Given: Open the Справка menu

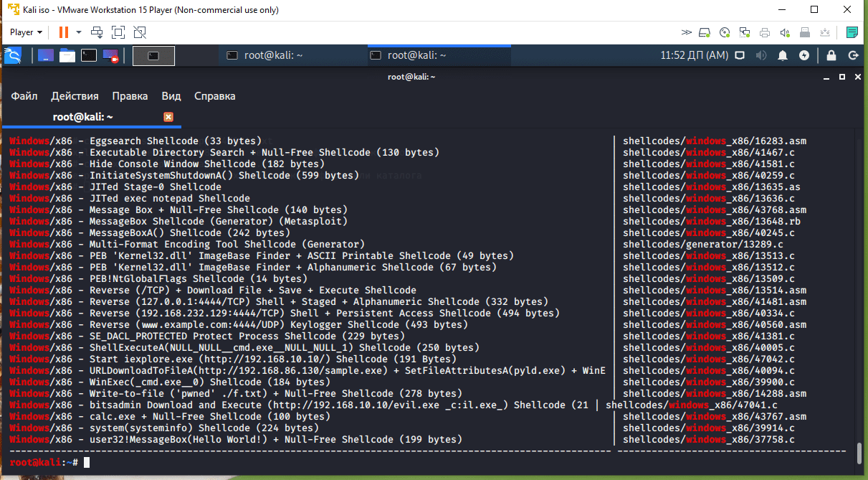Looking at the screenshot, I should (x=215, y=96).
